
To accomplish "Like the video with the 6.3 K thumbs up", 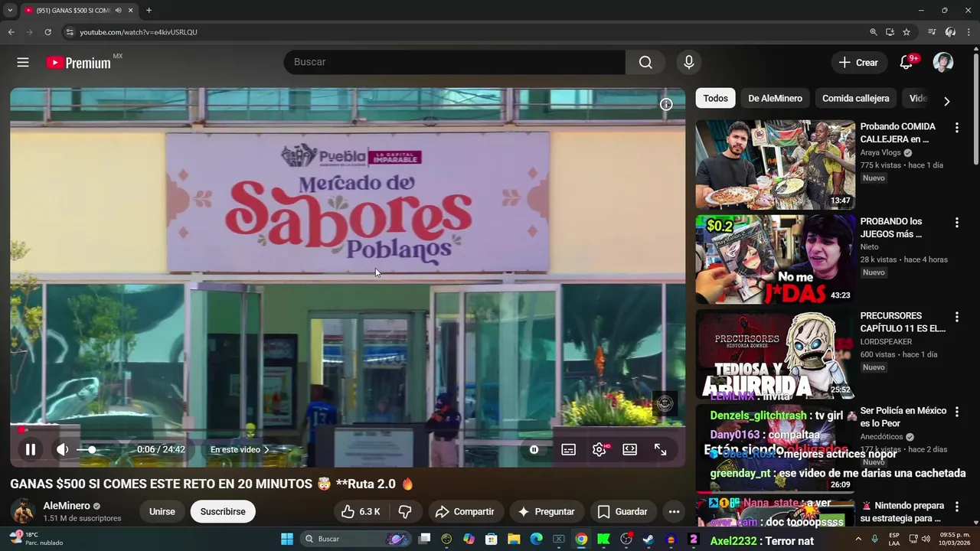I will click(x=361, y=512).
